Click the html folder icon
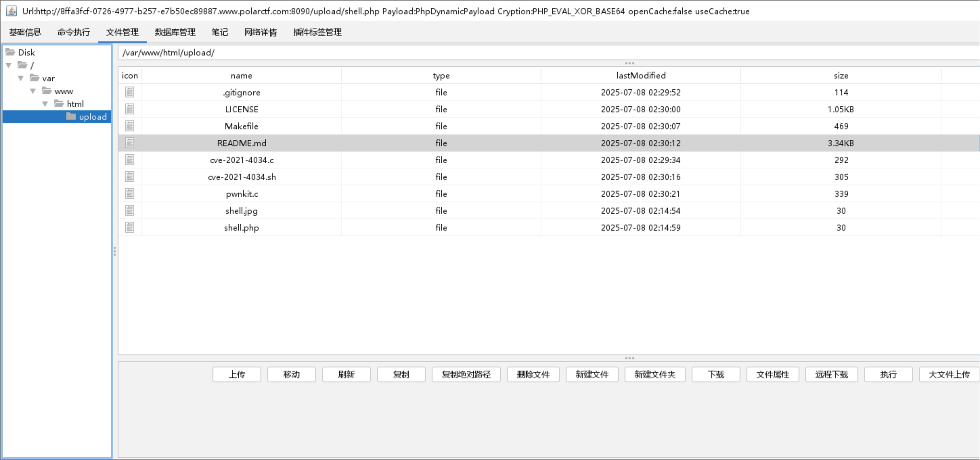 pyautogui.click(x=59, y=103)
